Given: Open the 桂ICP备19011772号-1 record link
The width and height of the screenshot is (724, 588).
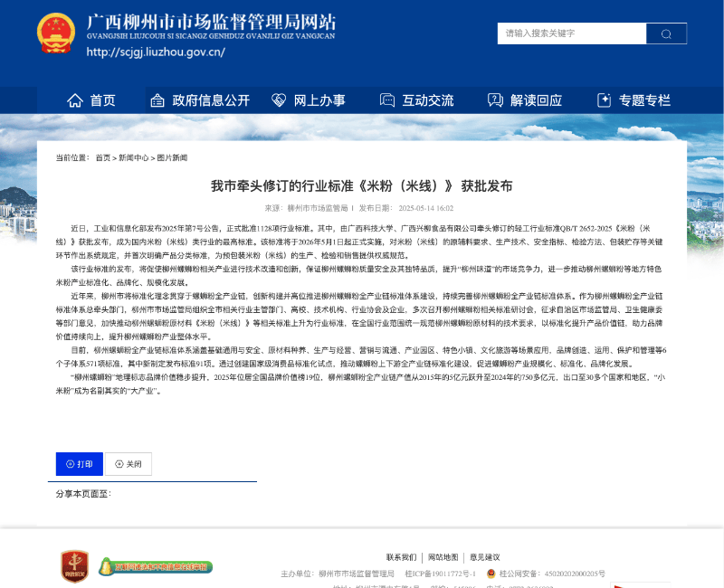Looking at the screenshot, I should 441,574.
